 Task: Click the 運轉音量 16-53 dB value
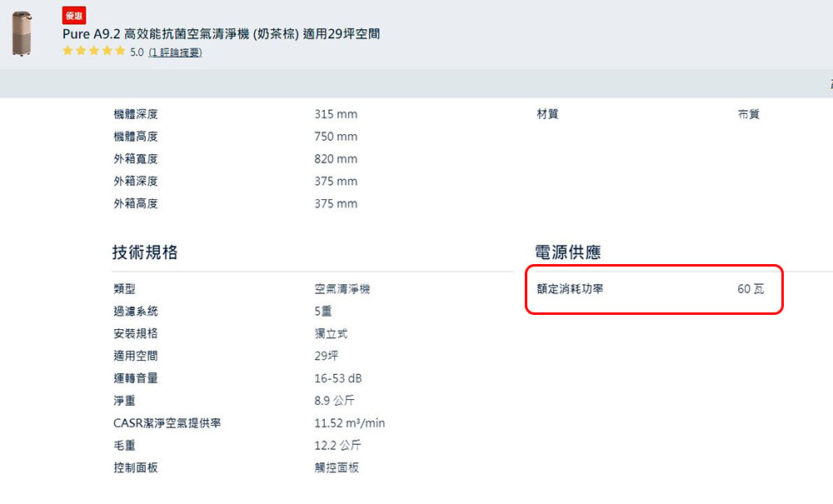coord(338,379)
